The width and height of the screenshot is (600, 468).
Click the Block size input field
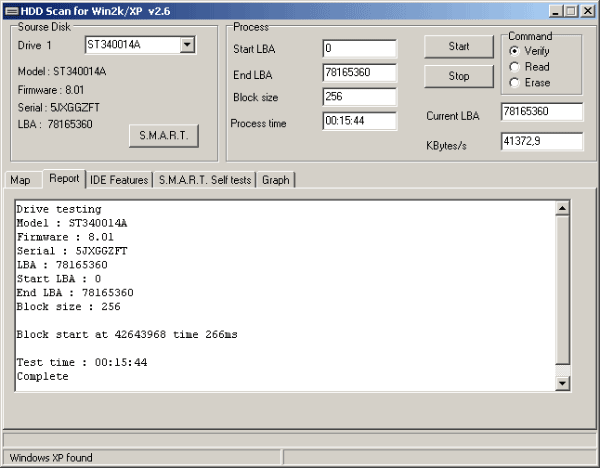(360, 97)
